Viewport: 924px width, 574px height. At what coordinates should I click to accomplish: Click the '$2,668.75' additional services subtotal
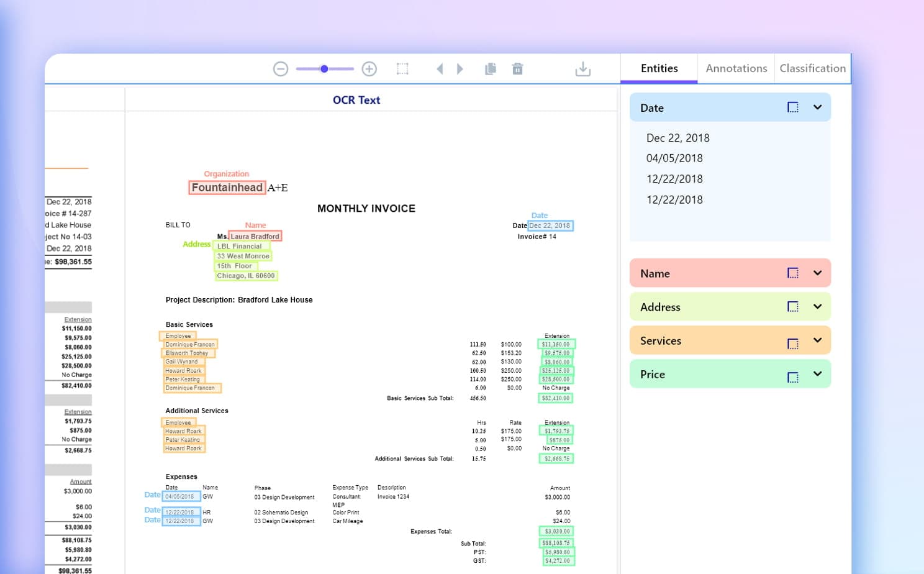pos(556,458)
